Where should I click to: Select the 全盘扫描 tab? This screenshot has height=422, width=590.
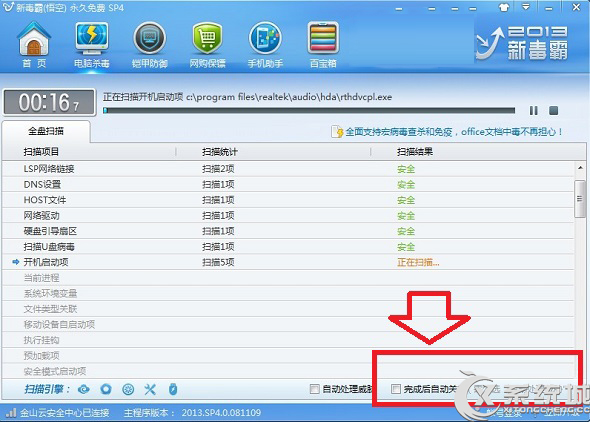point(46,131)
